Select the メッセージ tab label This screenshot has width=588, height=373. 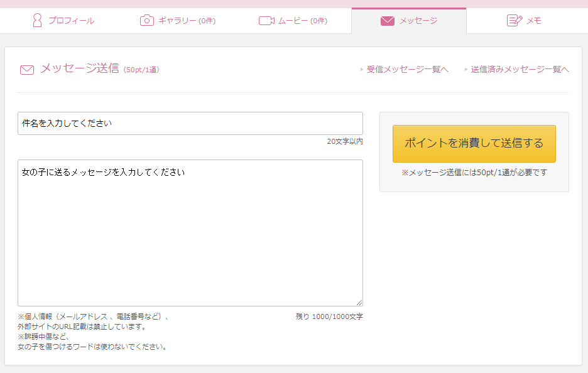[x=418, y=21]
